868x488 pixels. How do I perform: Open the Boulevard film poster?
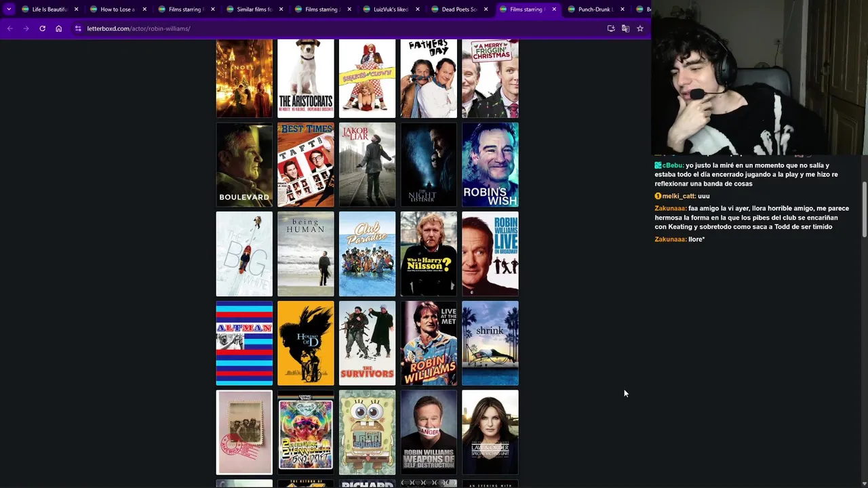tap(244, 165)
